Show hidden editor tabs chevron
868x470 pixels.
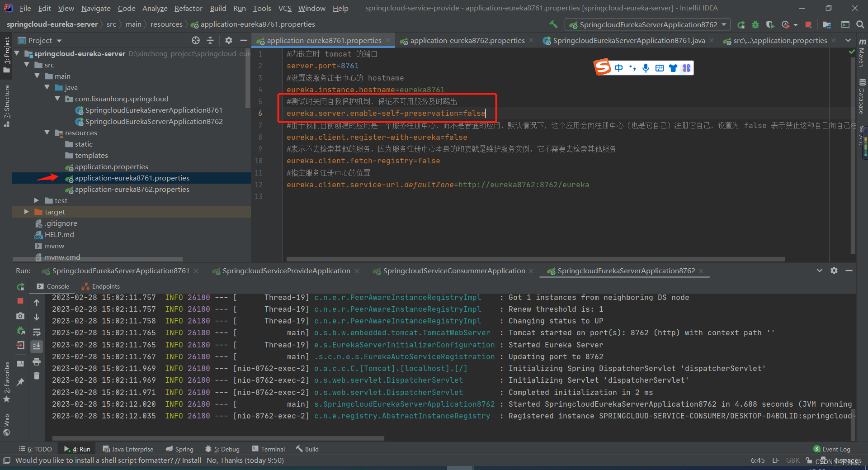(x=848, y=40)
